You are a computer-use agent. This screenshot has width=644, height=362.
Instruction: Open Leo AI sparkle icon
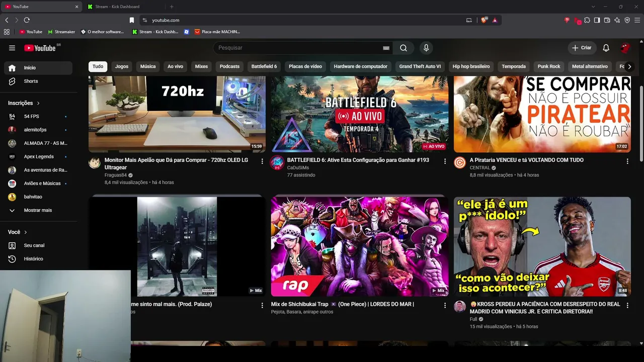click(617, 20)
